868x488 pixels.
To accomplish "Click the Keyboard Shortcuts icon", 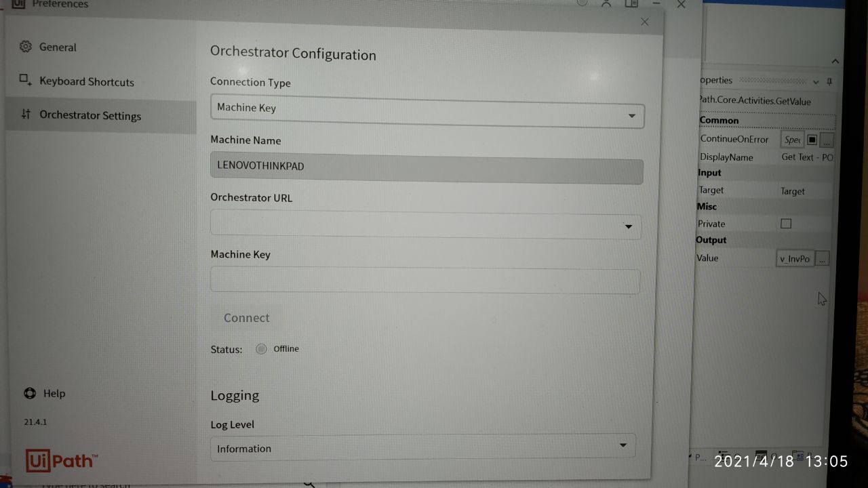I will click(26, 80).
